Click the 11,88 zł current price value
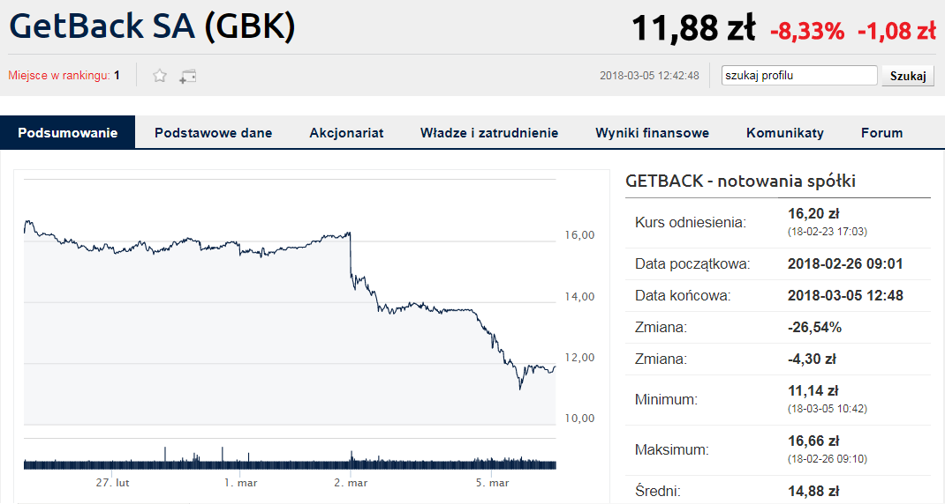This screenshot has width=945, height=504. 694,28
